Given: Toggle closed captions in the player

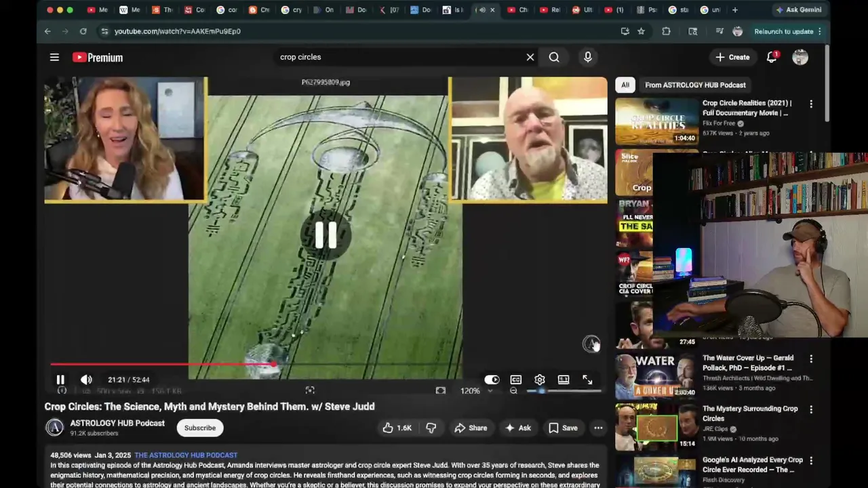Looking at the screenshot, I should (x=516, y=380).
